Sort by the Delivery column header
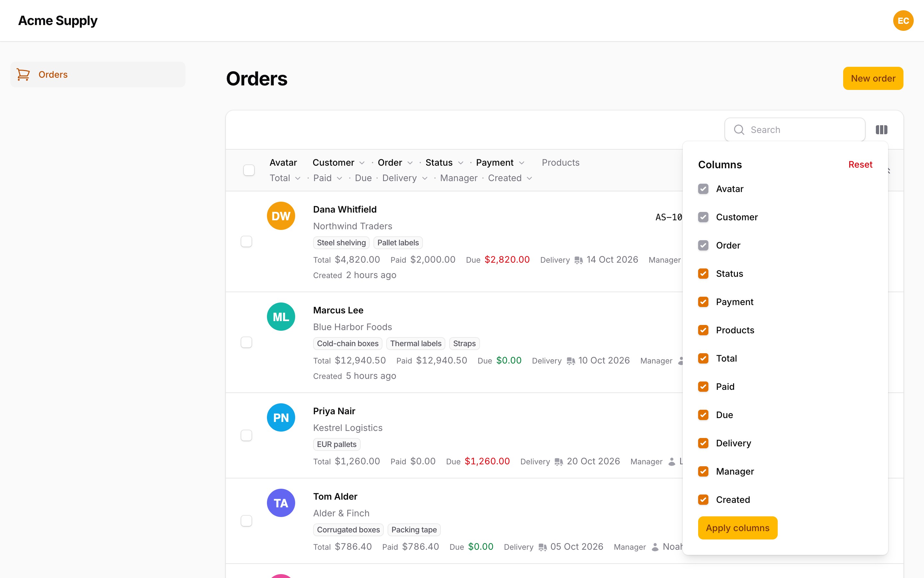 click(405, 178)
